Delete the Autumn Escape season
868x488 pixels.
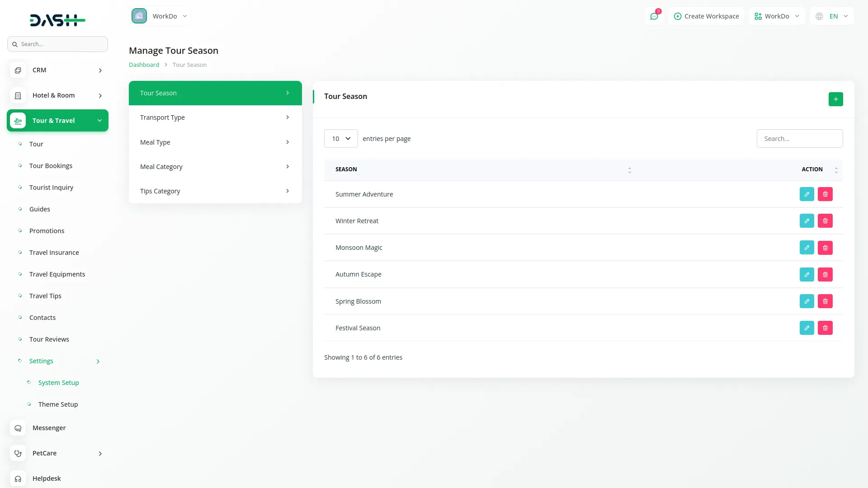825,274
